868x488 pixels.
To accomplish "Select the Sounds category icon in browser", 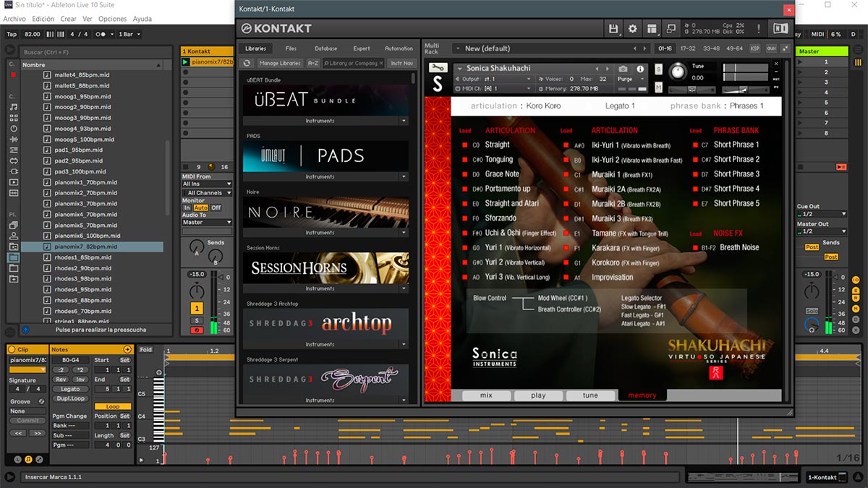I will coord(14,106).
